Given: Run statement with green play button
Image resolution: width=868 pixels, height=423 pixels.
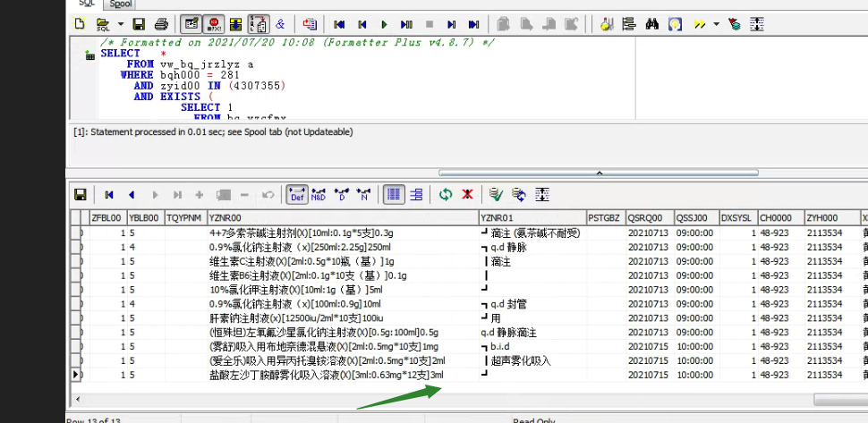Looking at the screenshot, I should 384,24.
